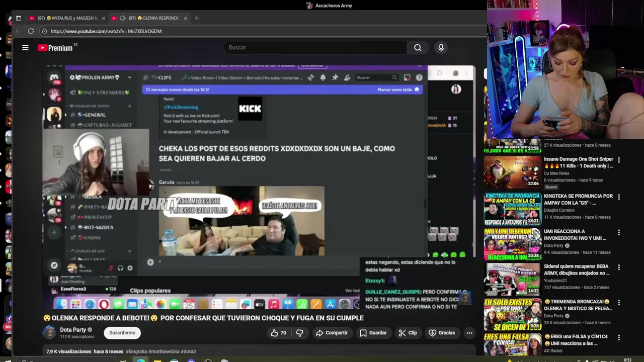Open TREMENDA BRONCAZA video thumbnail
644x362 pixels.
click(x=513, y=314)
